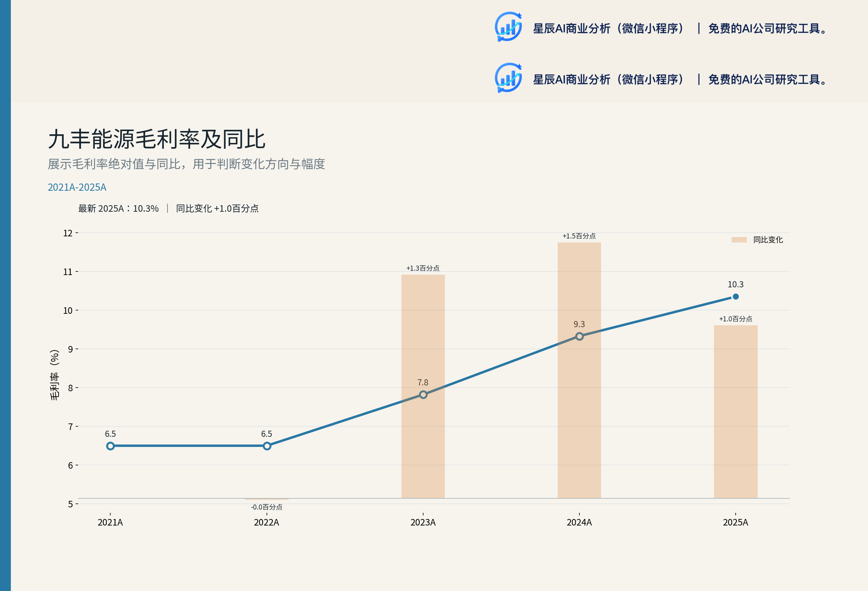Viewport: 868px width, 591px height.
Task: Click the 9.3 value label
Action: click(579, 324)
